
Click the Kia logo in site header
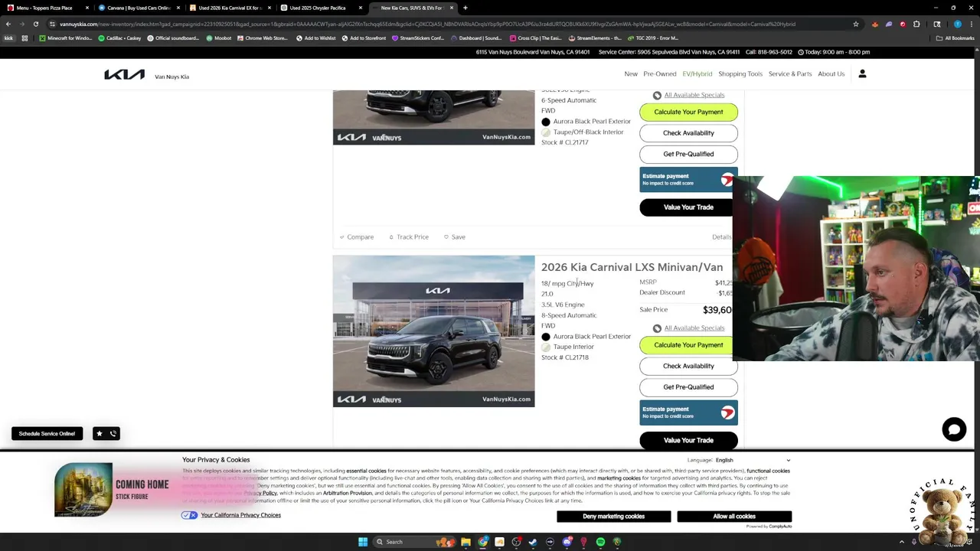(x=124, y=74)
